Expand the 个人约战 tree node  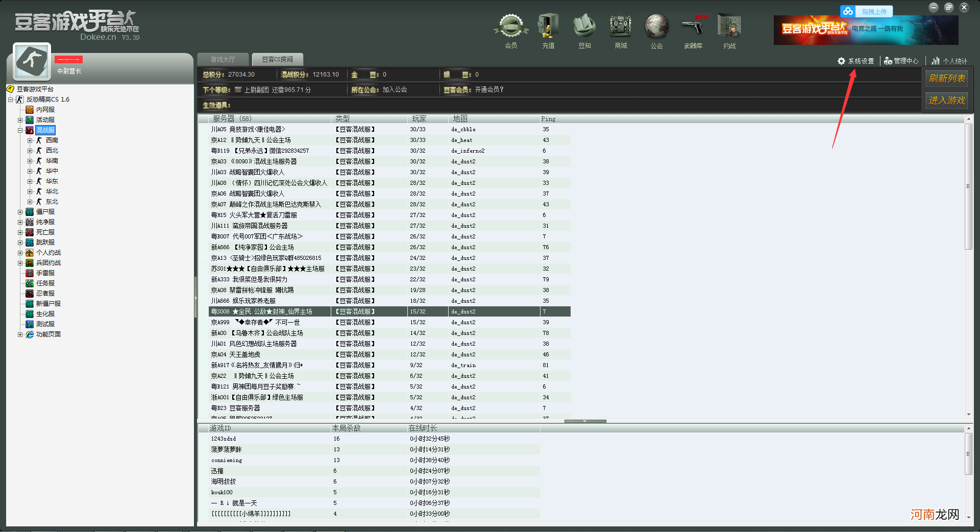pos(20,253)
